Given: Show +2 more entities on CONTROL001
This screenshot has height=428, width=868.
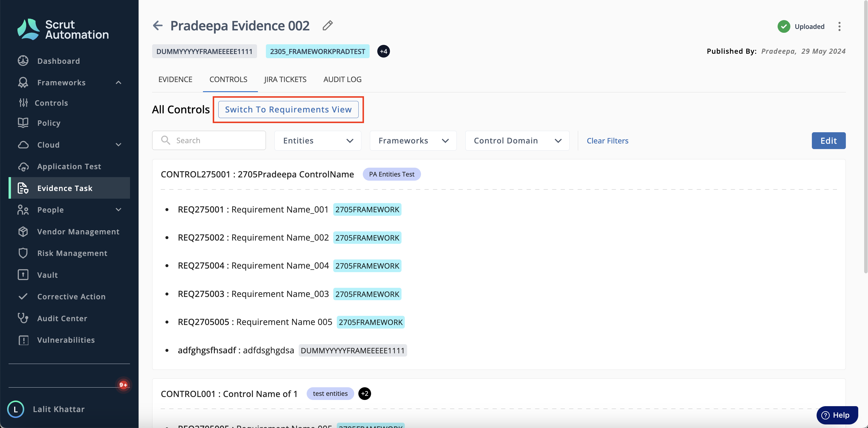Looking at the screenshot, I should [365, 393].
